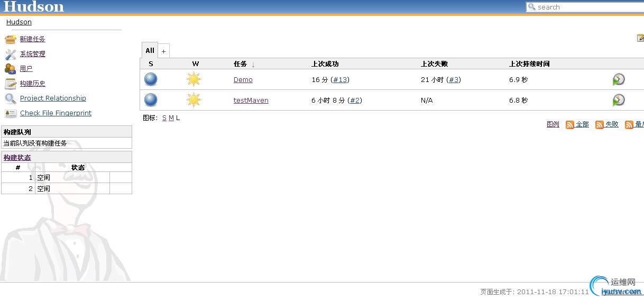Sort the table by 任务 column
The width and height of the screenshot is (644, 300).
[x=241, y=64]
